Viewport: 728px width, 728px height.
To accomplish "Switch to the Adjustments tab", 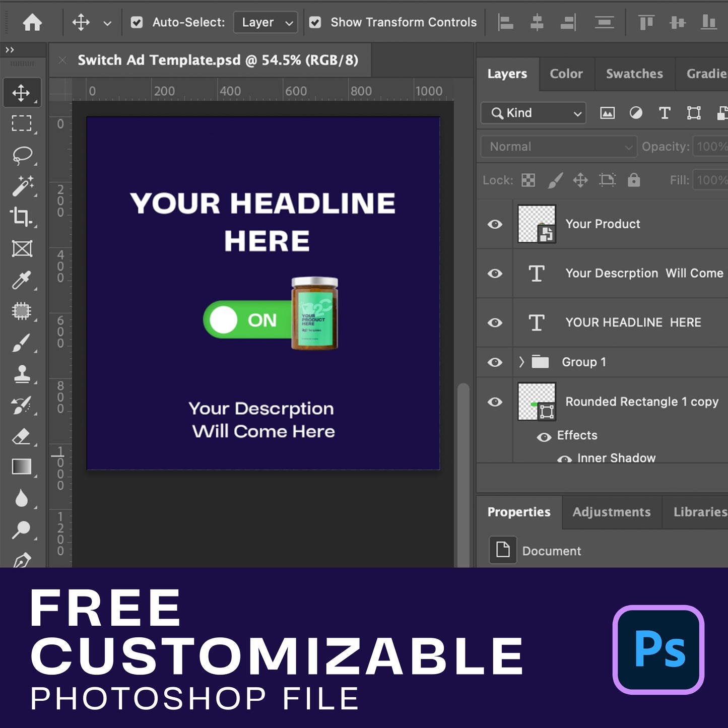I will pyautogui.click(x=611, y=512).
